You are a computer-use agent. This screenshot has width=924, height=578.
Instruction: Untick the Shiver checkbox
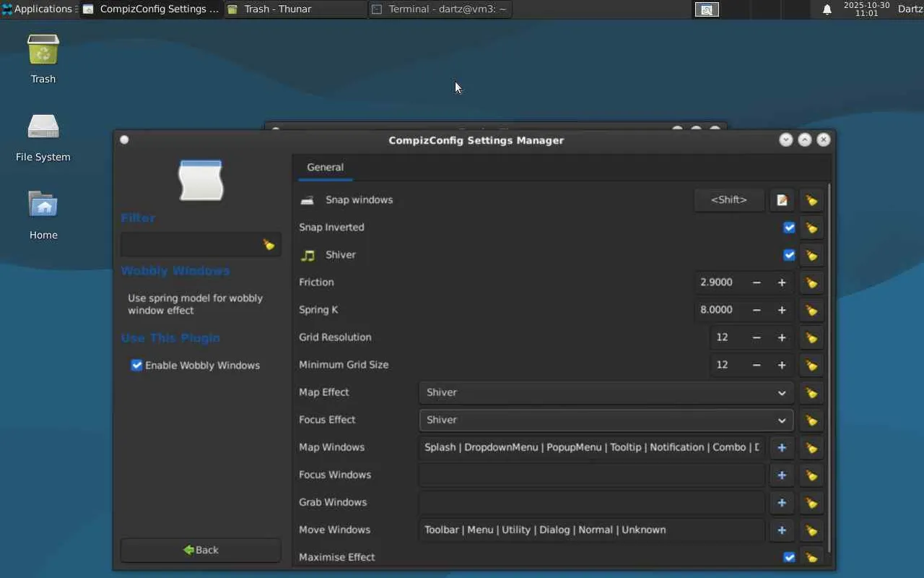click(789, 255)
